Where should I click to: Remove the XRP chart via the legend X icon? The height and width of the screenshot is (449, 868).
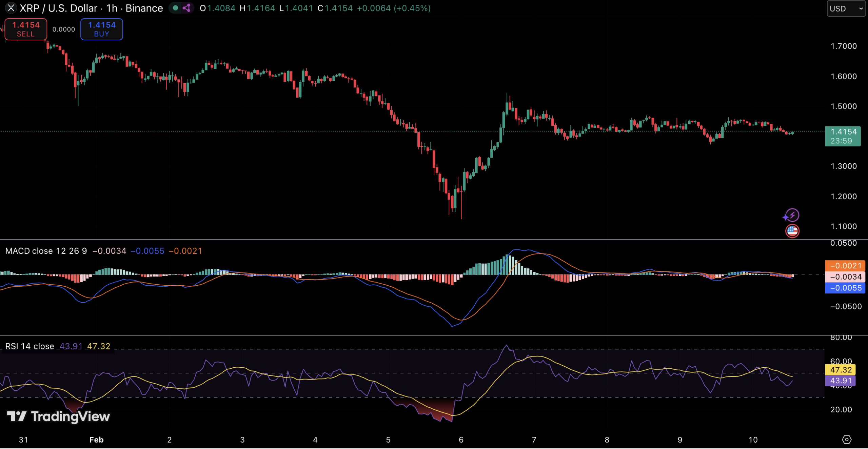(x=11, y=8)
